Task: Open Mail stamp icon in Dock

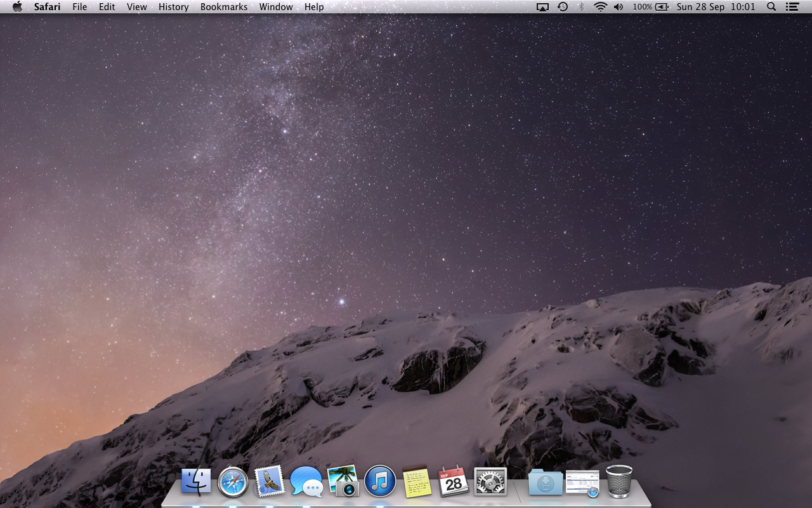Action: coord(269,481)
